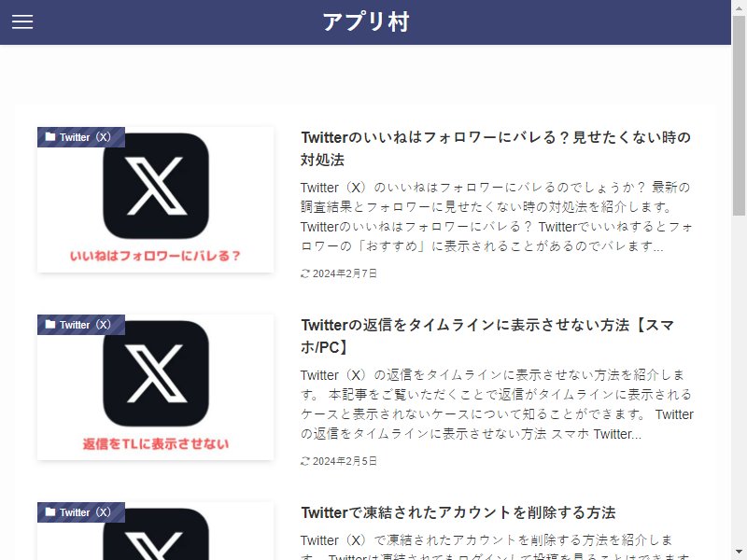747x560 pixels.
Task: Open the Twitter(X) category tag on first article
Action: tap(81, 137)
